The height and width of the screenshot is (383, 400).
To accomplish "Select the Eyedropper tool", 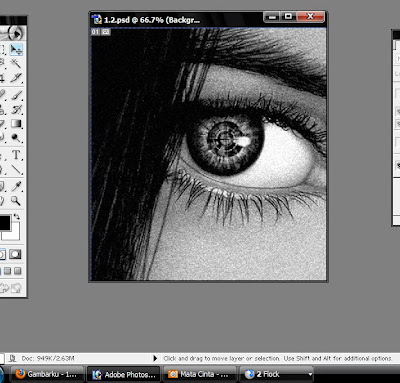I will tap(16, 186).
